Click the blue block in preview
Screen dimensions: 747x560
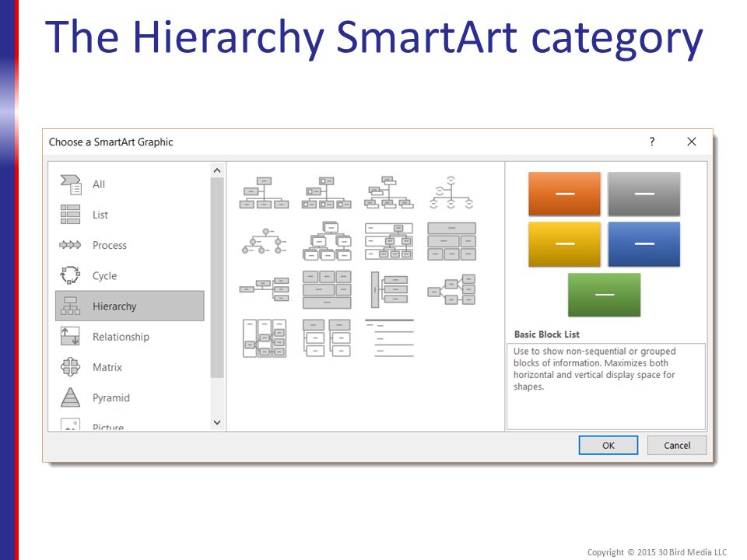(644, 244)
